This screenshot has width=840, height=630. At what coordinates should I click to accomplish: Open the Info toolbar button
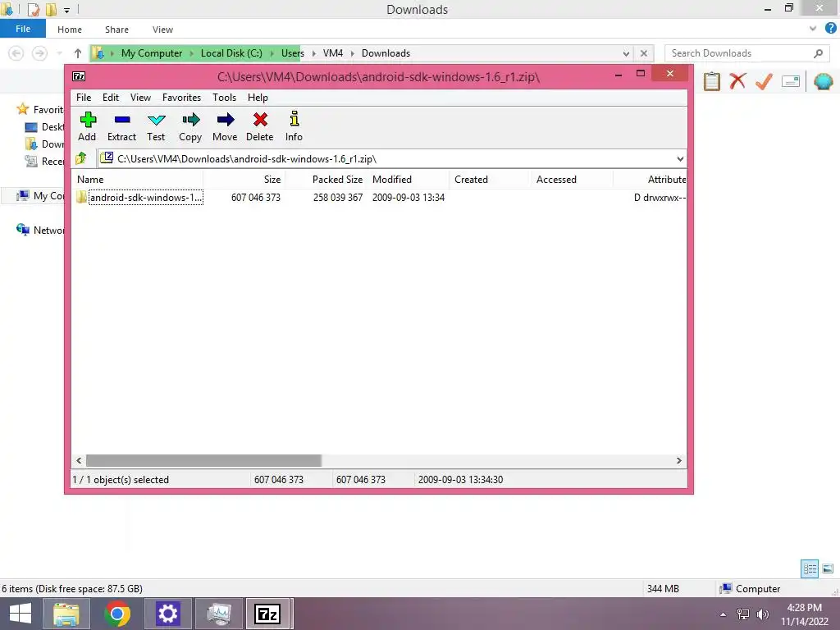294,126
